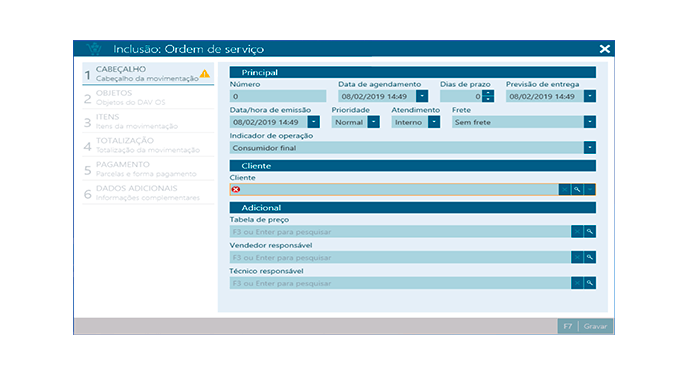Expand the Frete dropdown

[x=590, y=122]
